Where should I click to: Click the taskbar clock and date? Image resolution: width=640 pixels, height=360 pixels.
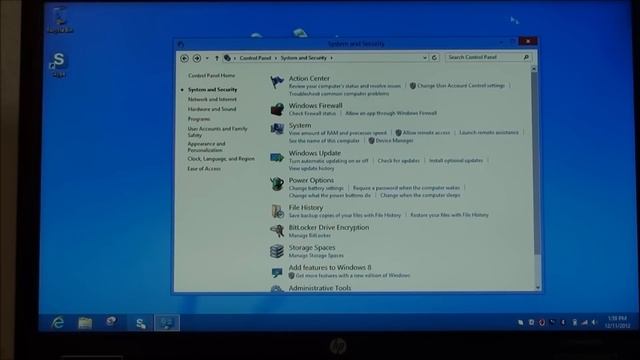[x=617, y=322]
